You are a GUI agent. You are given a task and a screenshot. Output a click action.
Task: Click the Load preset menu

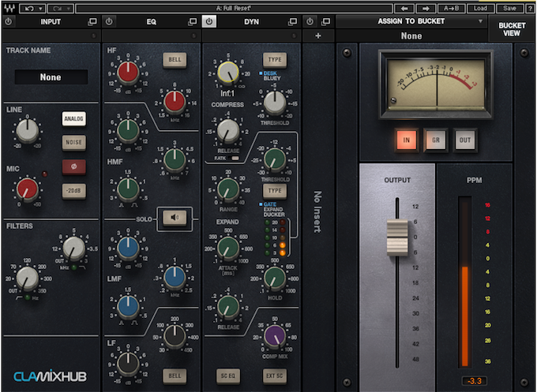(480, 8)
